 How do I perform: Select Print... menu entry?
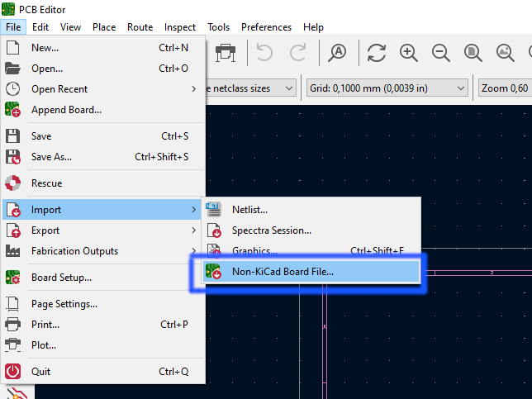(x=102, y=325)
